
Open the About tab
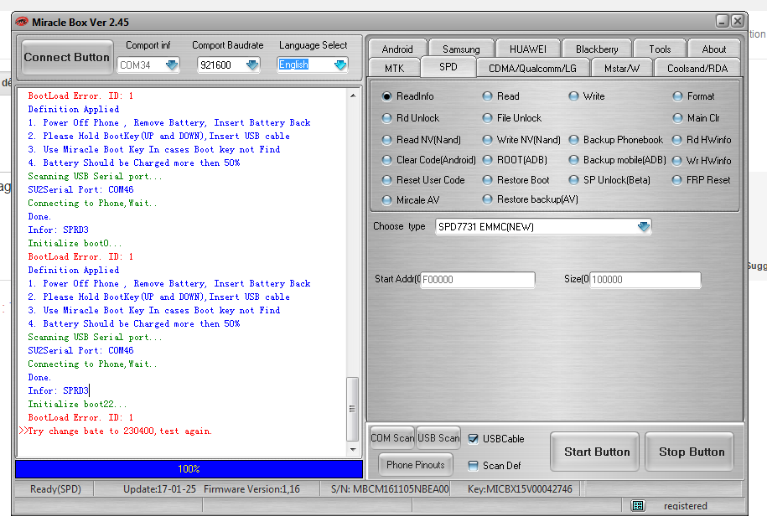click(713, 49)
